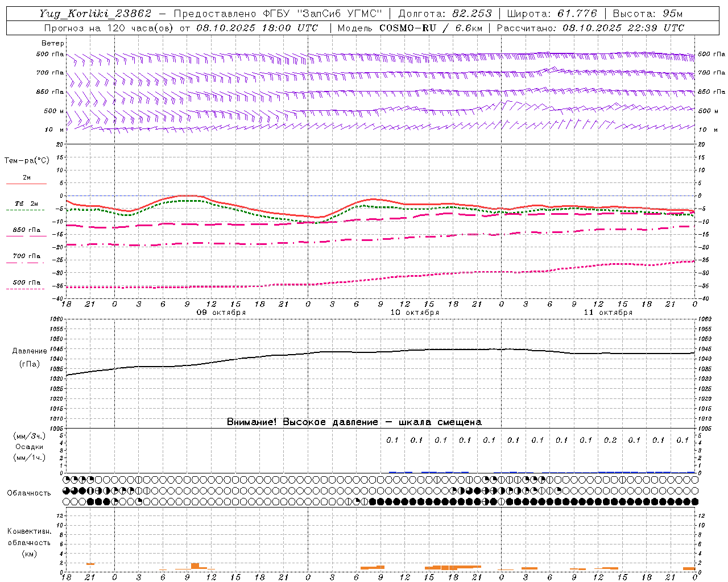Click the 700 гПа temperature legend entry
Viewport: 728px width, 582px height.
point(26,256)
